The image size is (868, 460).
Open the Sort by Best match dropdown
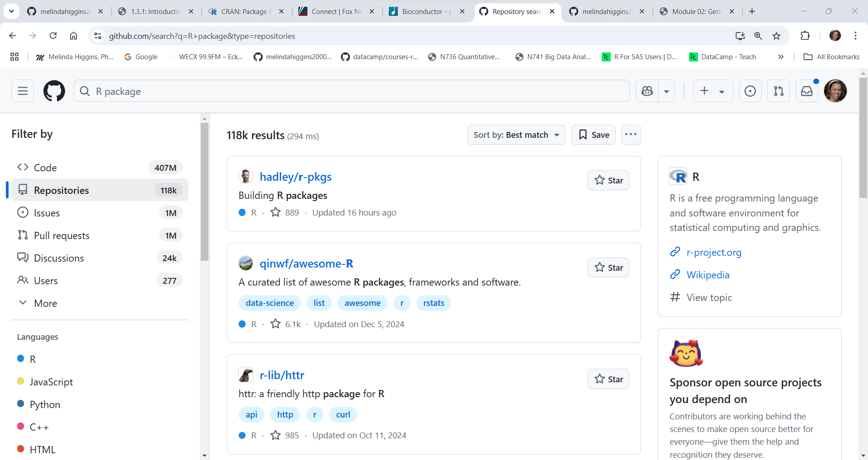(x=516, y=135)
